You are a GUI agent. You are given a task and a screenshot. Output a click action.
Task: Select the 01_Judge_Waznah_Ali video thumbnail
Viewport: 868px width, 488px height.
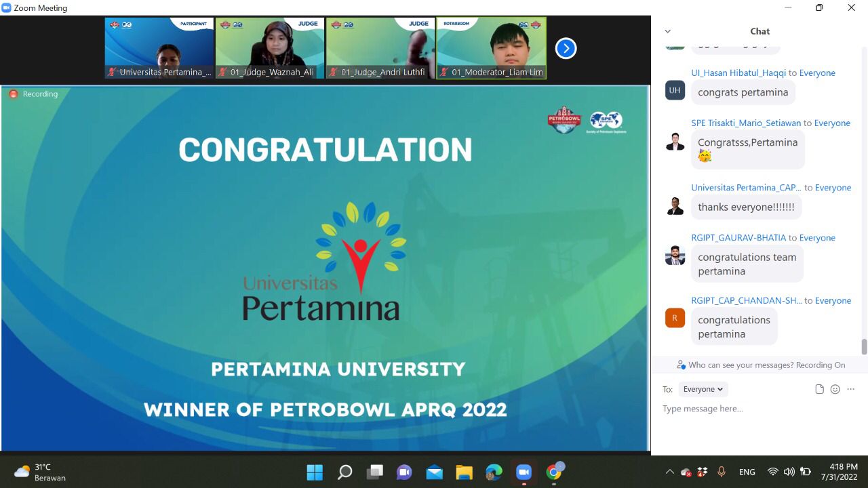270,48
